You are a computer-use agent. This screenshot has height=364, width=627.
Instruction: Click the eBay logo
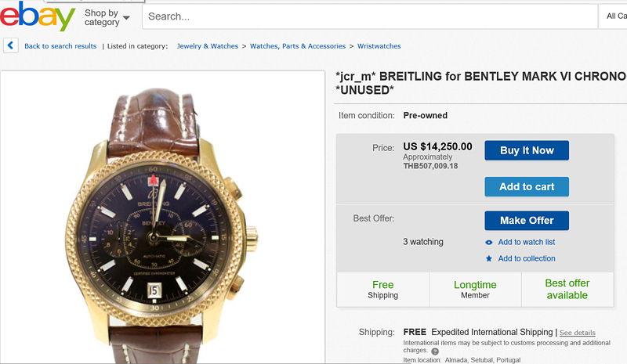coord(38,16)
